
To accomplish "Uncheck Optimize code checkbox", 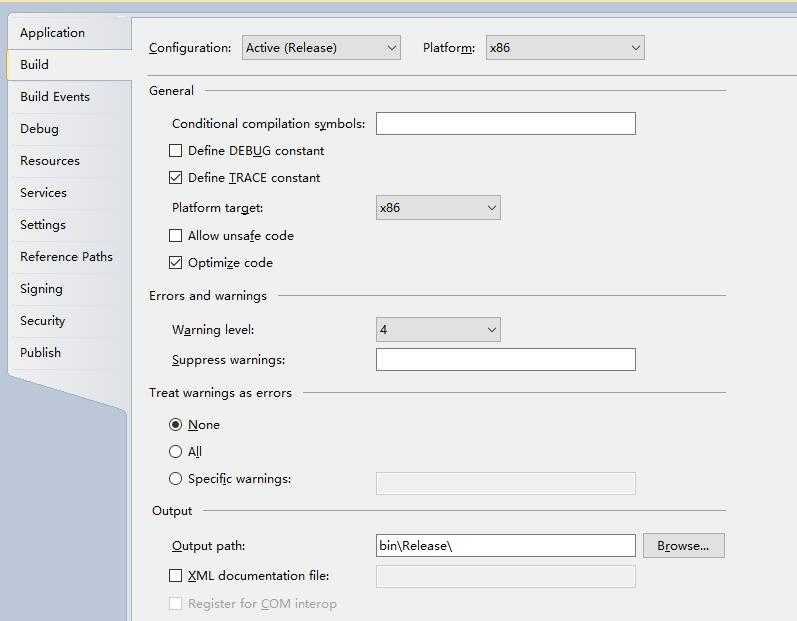I will [x=175, y=263].
